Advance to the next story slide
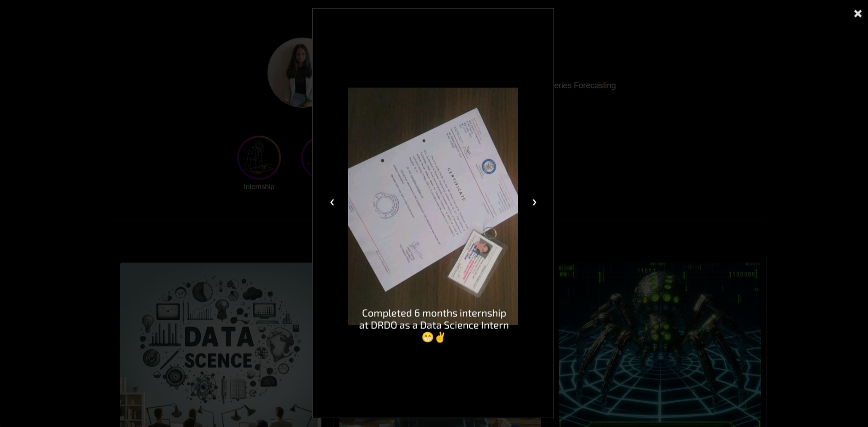Screen dimensions: 868x427 534,202
